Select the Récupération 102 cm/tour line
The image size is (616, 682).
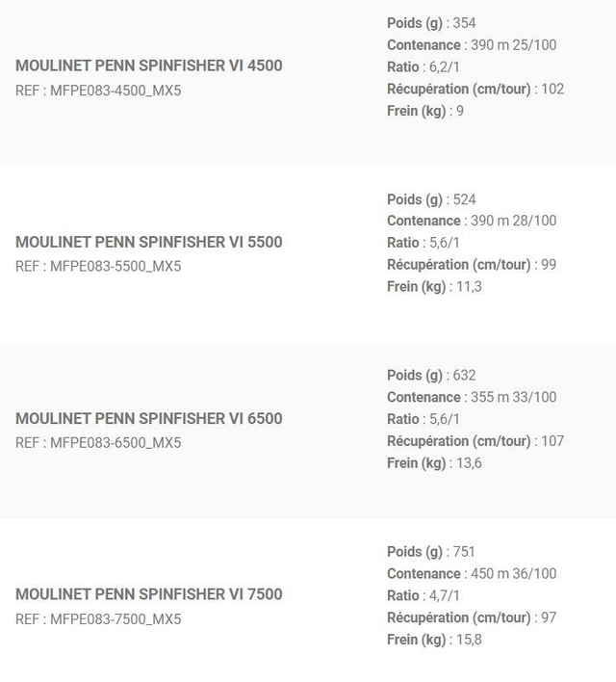click(x=475, y=90)
